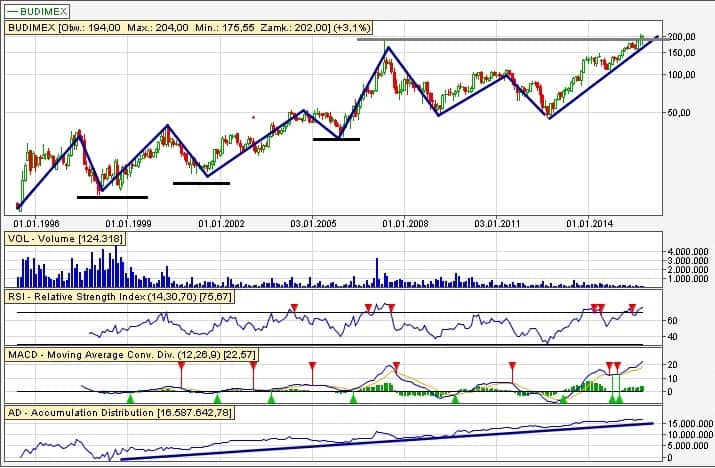Click the 01.01.1996 date axis label
The image size is (715, 468).
pos(35,224)
